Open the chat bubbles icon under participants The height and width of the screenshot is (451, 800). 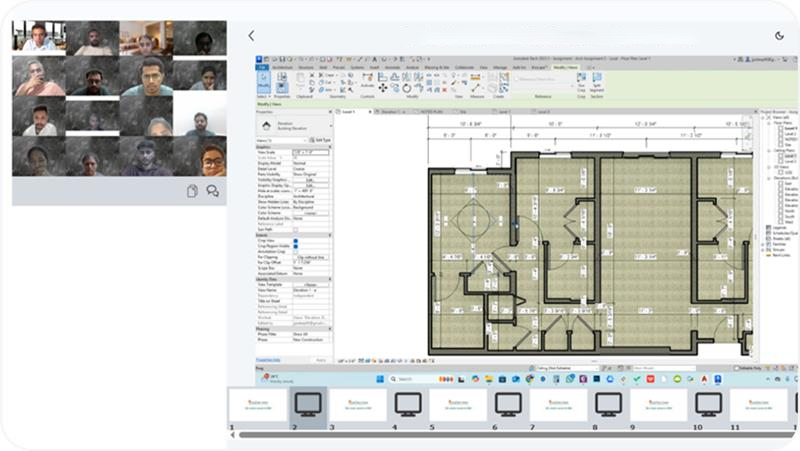tap(212, 191)
